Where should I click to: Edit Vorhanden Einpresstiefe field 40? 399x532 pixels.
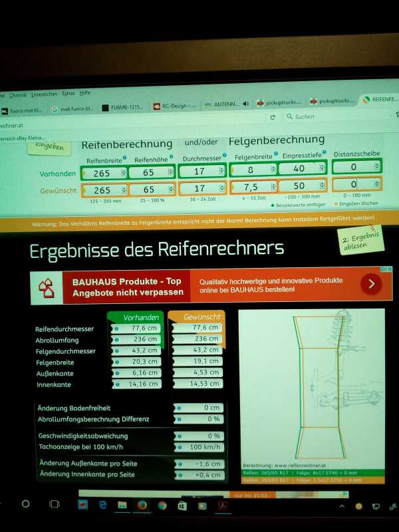click(x=302, y=168)
